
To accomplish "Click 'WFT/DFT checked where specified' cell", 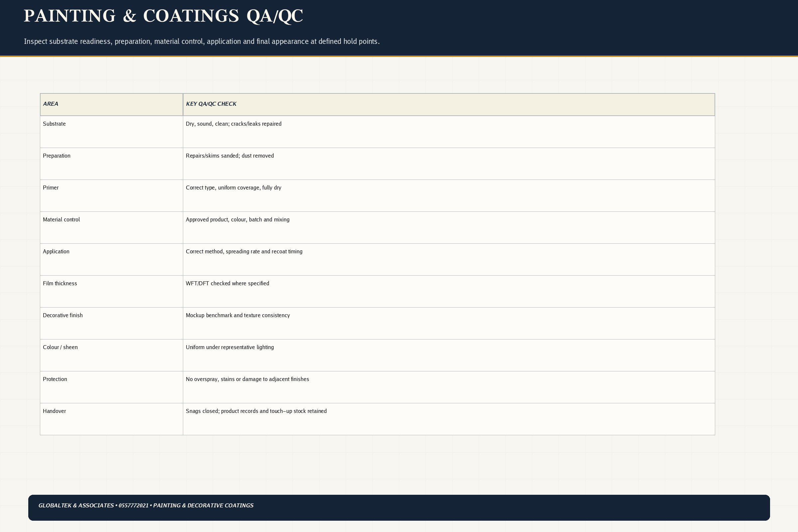I will click(x=449, y=291).
